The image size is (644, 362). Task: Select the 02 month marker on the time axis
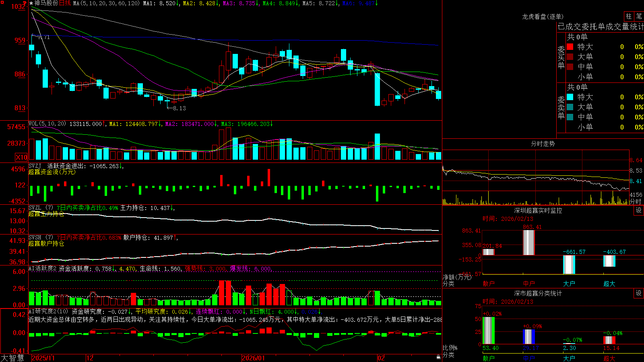click(x=381, y=358)
